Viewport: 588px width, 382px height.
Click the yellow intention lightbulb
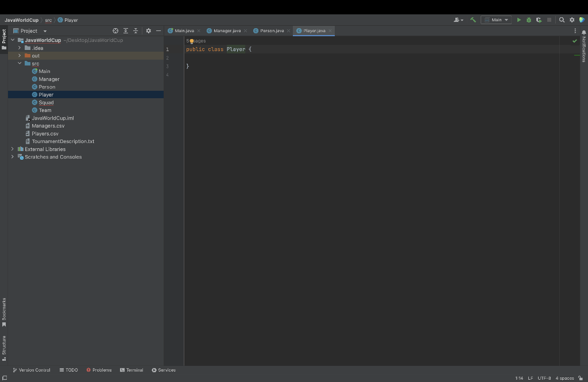[192, 41]
